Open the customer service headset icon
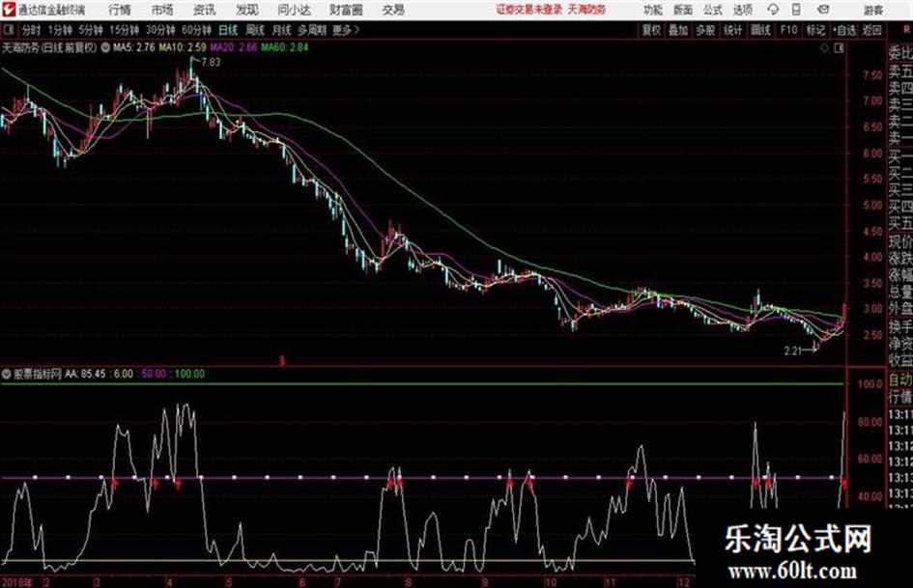The height and width of the screenshot is (588, 913). click(773, 10)
